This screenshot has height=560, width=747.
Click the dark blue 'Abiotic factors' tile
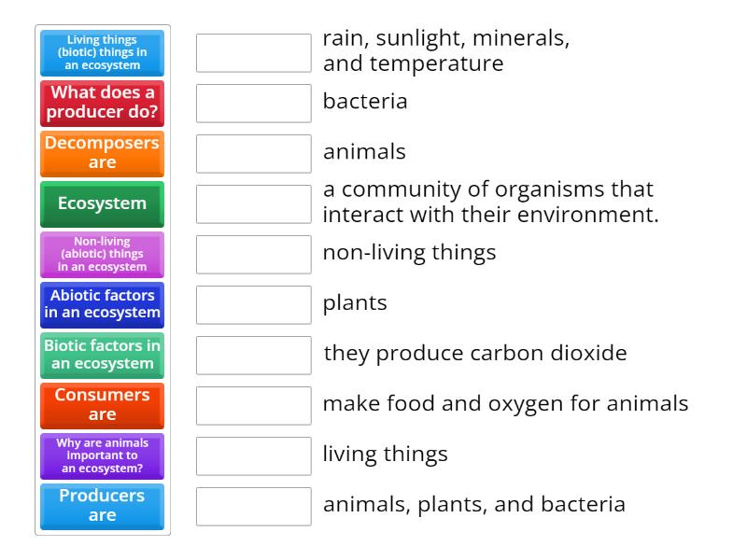(101, 304)
